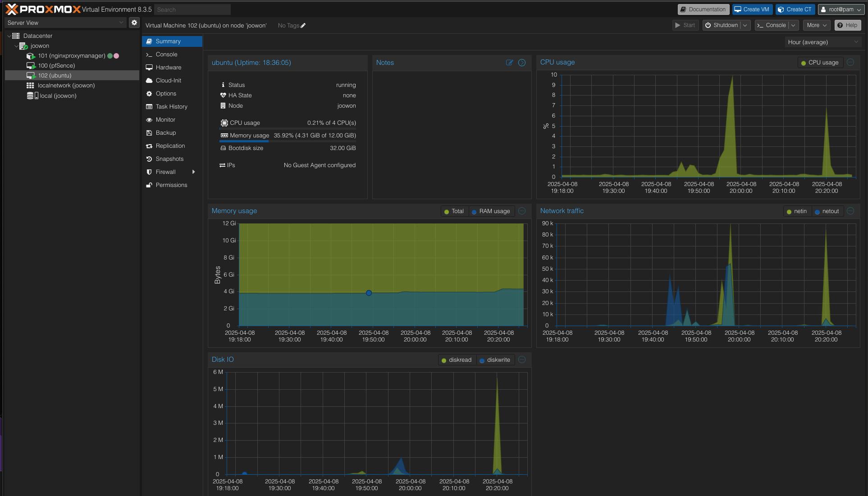The image size is (868, 496).
Task: Open the Backup section
Action: [165, 133]
